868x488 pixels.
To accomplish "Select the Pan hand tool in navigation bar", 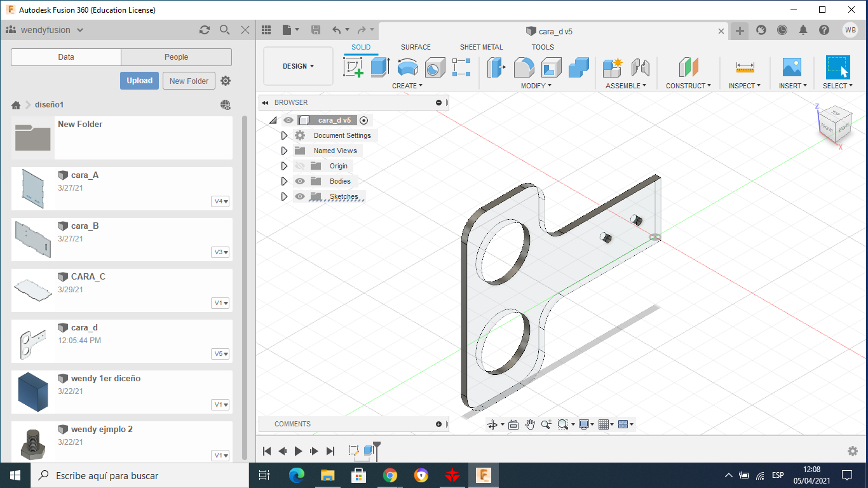I will tap(530, 424).
